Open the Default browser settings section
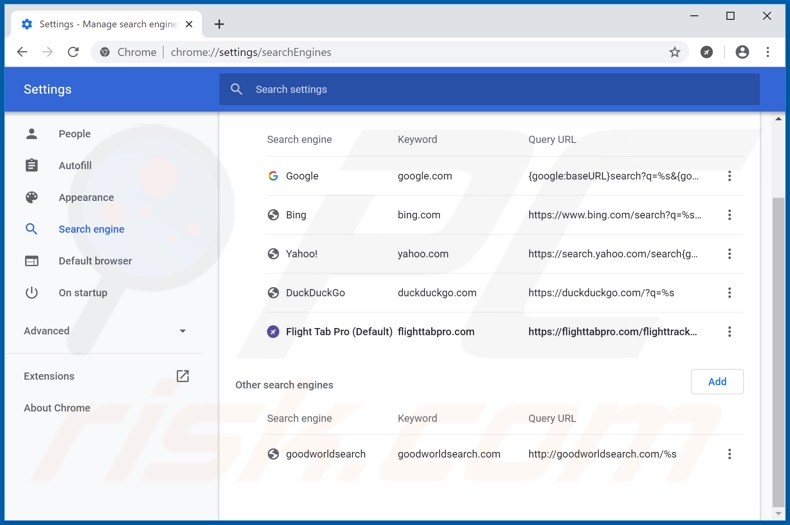 (95, 260)
